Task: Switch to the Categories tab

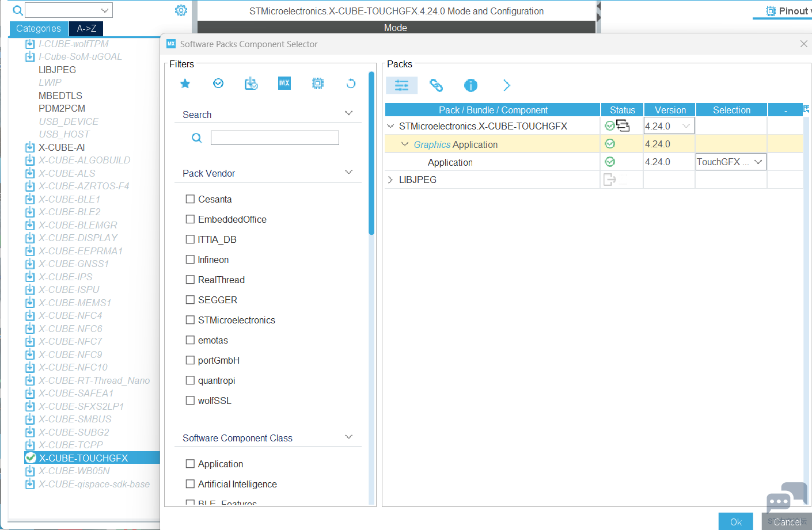Action: point(39,29)
